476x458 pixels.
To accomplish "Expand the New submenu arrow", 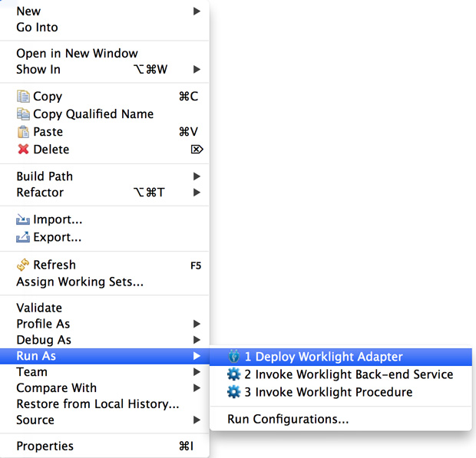I will click(197, 12).
